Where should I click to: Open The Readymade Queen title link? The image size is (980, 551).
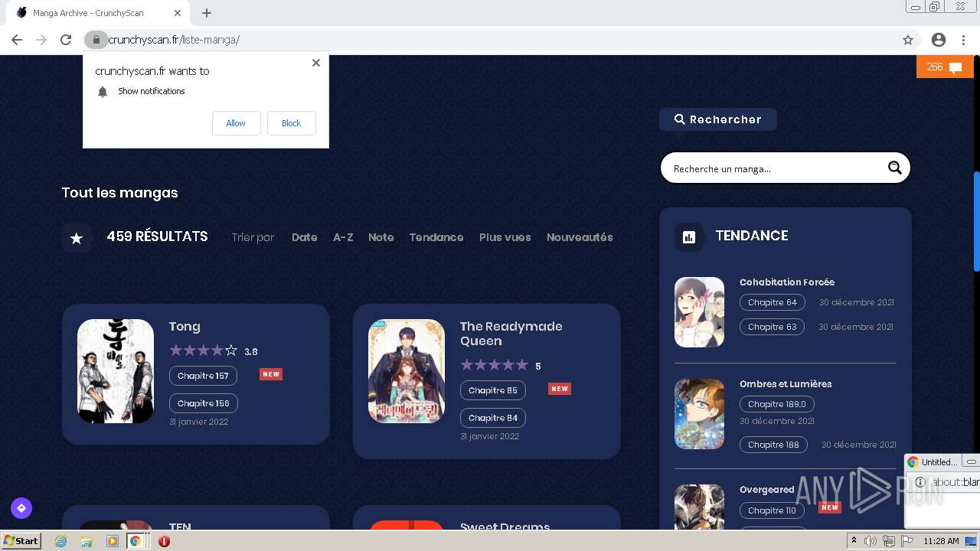tap(511, 334)
